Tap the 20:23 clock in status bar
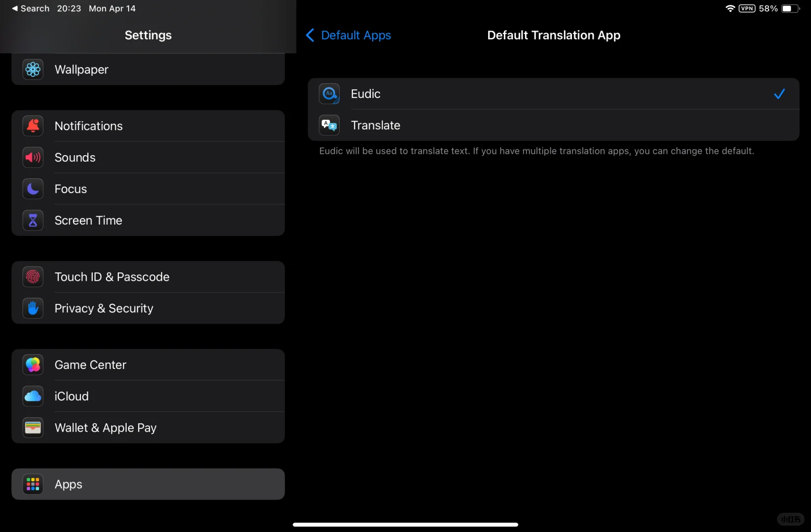The height and width of the screenshot is (532, 811). [x=69, y=8]
